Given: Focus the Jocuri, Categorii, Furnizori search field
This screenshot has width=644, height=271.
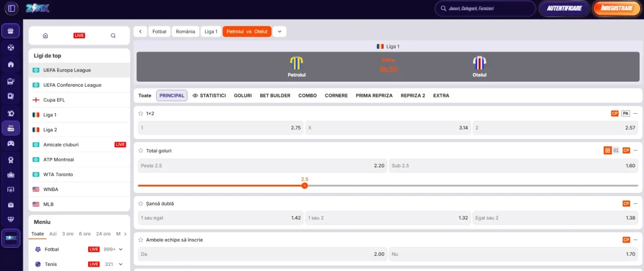Looking at the screenshot, I should click(486, 8).
